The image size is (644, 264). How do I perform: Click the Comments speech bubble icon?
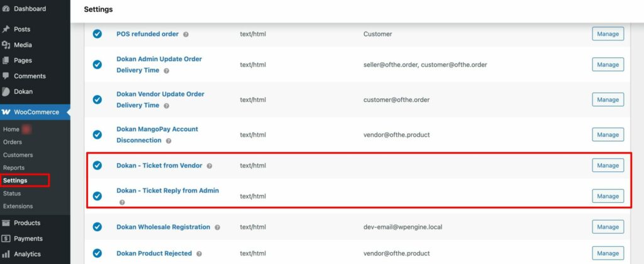click(6, 76)
